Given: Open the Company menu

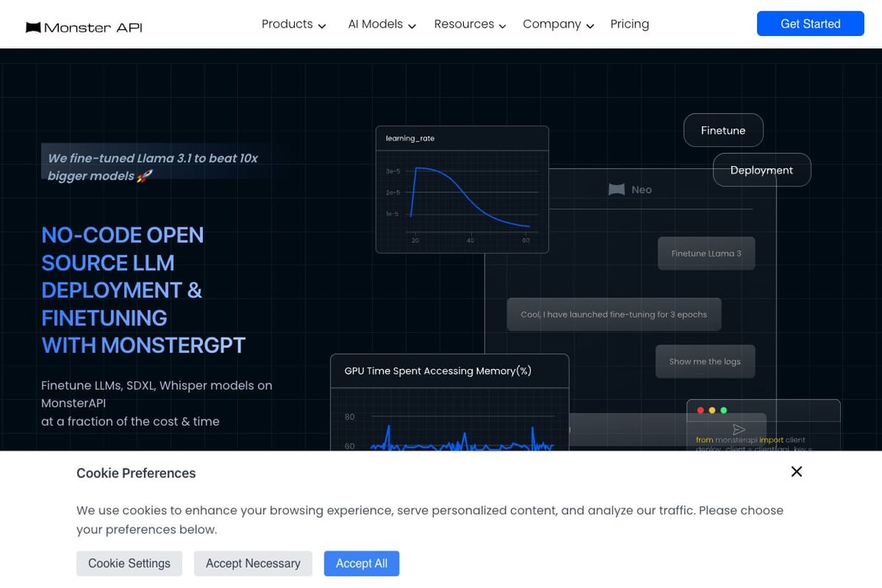Looking at the screenshot, I should coord(558,24).
